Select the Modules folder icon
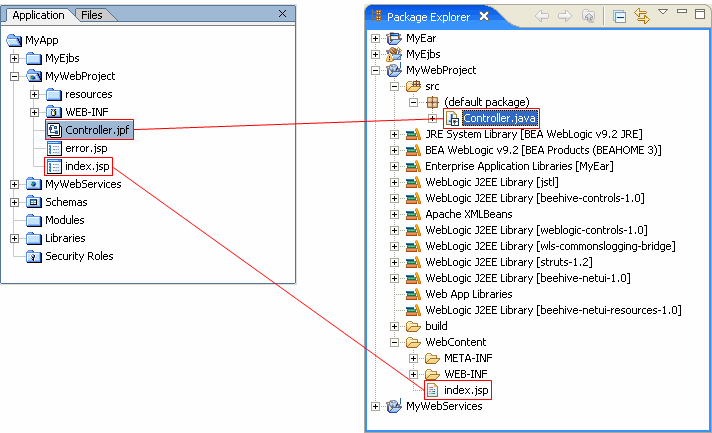This screenshot has width=712, height=433. click(x=34, y=221)
